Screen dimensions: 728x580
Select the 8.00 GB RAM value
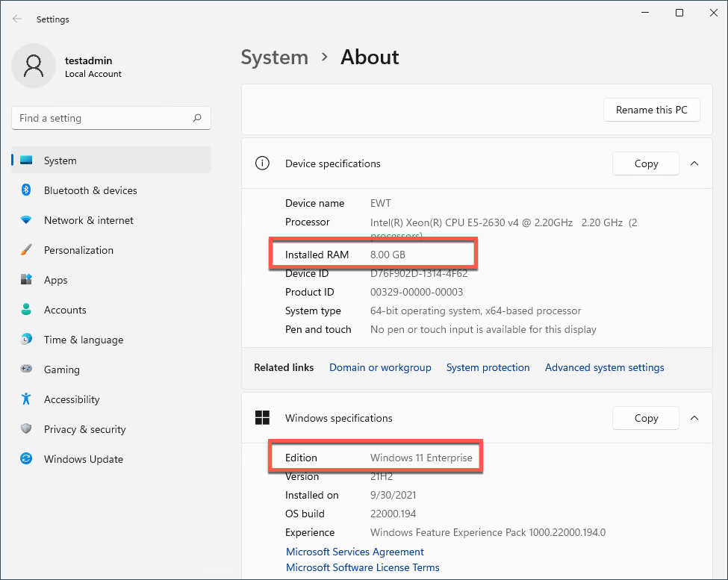point(388,255)
